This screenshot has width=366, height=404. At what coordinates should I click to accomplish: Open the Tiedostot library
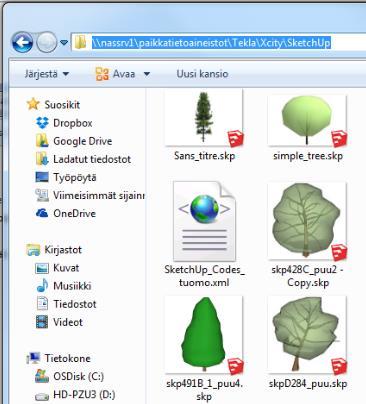click(x=75, y=304)
